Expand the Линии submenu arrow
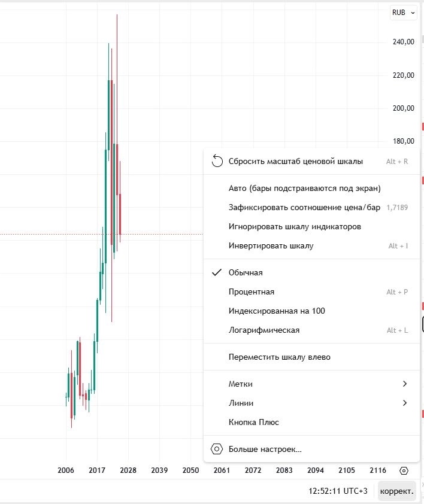This screenshot has width=424, height=504. coord(405,403)
